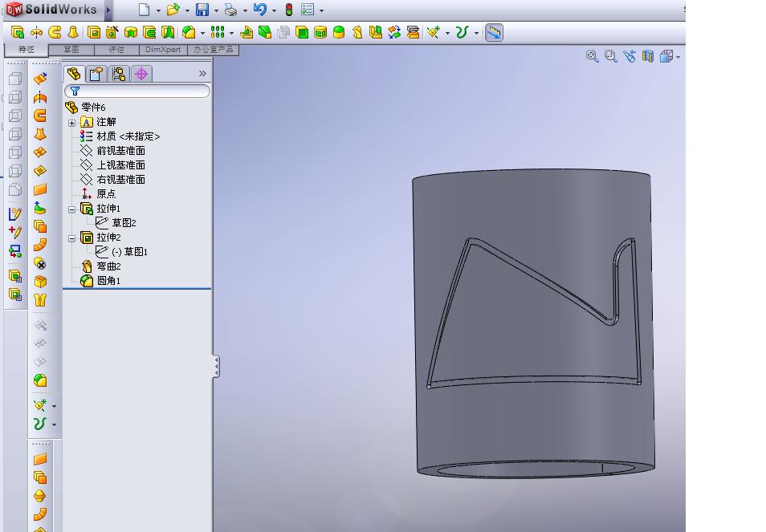This screenshot has width=766, height=532.
Task: Activate the Rib feature tool
Action: [x=247, y=33]
